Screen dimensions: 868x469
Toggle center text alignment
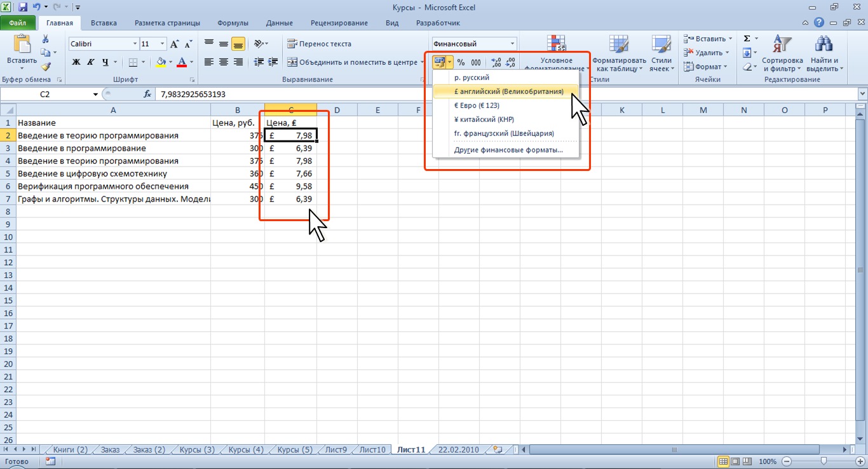(x=224, y=62)
